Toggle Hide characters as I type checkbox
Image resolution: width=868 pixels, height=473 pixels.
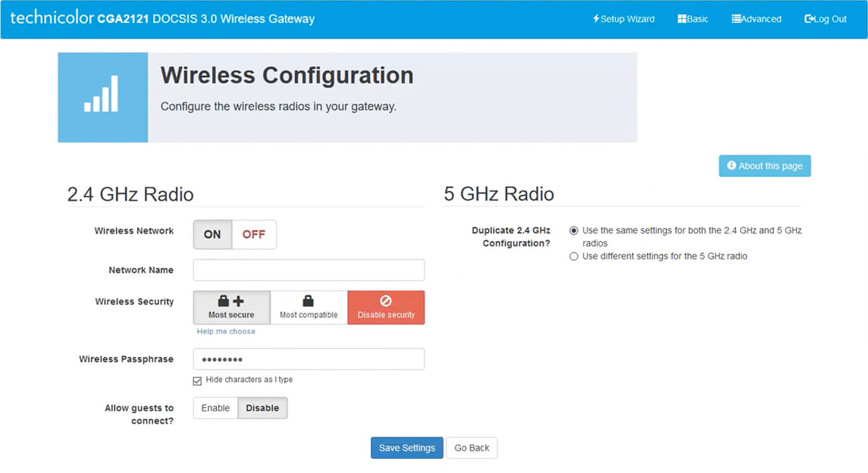click(x=197, y=380)
